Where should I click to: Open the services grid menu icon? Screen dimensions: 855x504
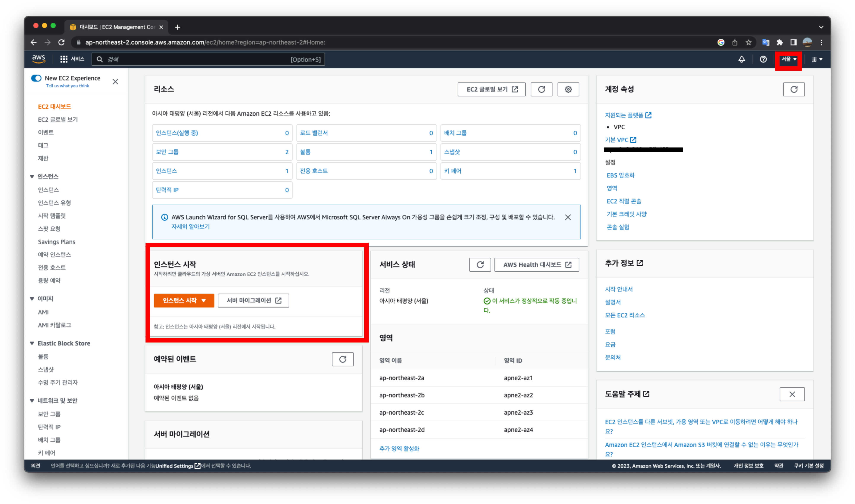click(64, 59)
